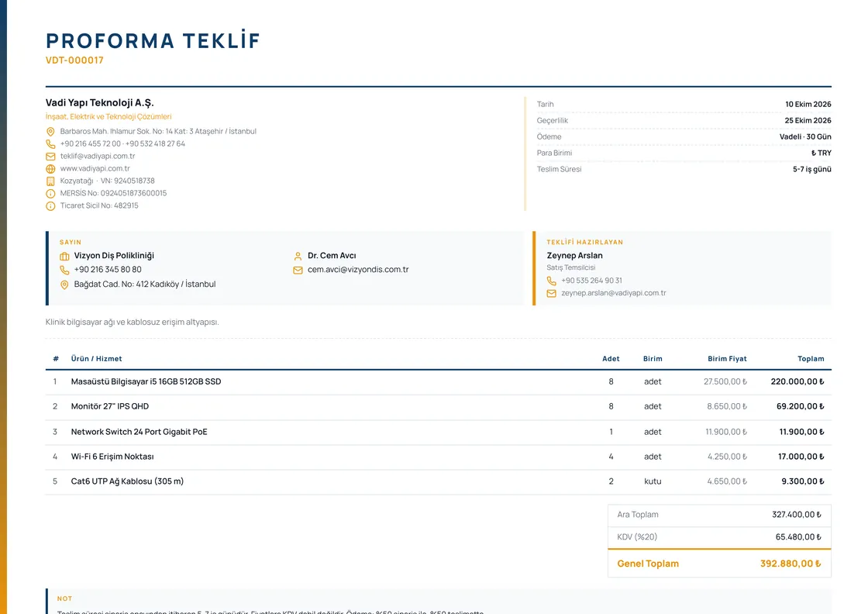
Task: Click the location pin icon beside Bağdat Cad. address
Action: tap(64, 285)
